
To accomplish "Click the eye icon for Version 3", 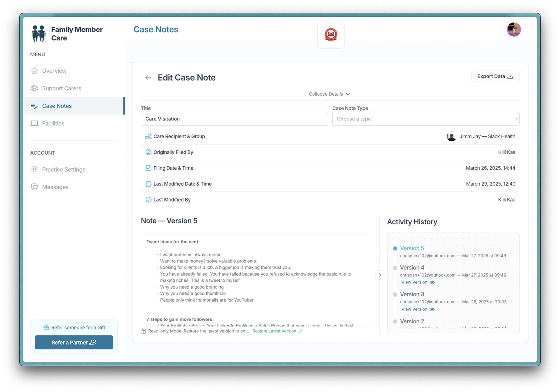I will (x=432, y=309).
